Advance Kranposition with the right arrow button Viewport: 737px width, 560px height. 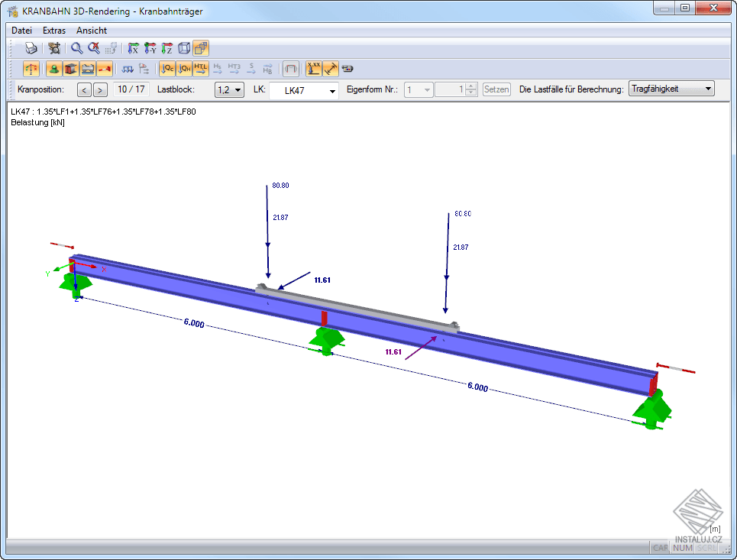coord(100,89)
